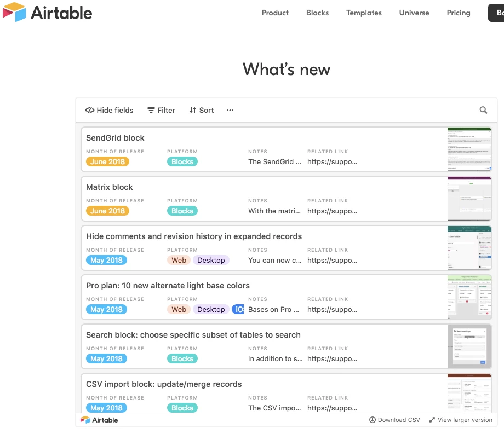Screen dimensions: 504x434
Task: Open the Filter option
Action: click(x=161, y=110)
